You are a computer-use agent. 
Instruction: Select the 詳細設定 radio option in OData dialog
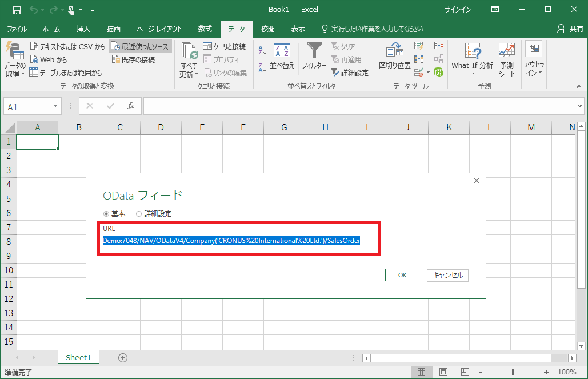pos(139,214)
